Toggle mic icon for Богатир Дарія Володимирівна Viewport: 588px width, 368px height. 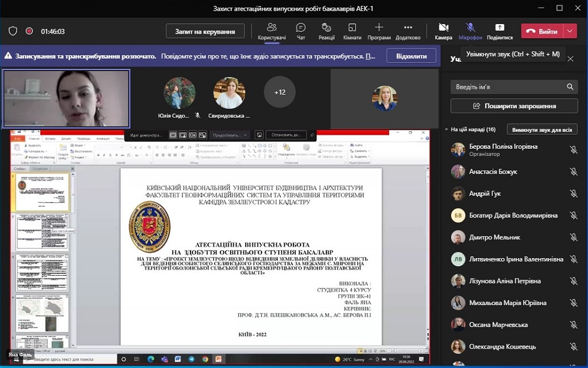pos(573,216)
